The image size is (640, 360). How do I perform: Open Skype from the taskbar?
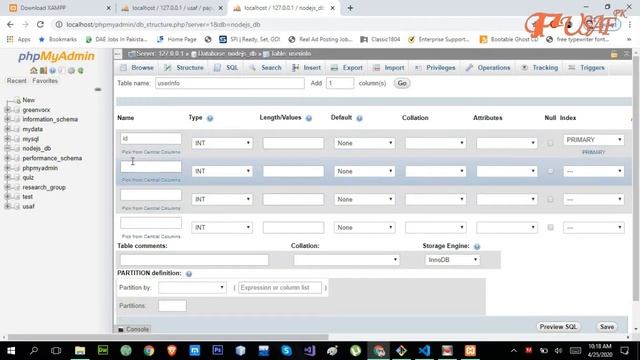287,351
